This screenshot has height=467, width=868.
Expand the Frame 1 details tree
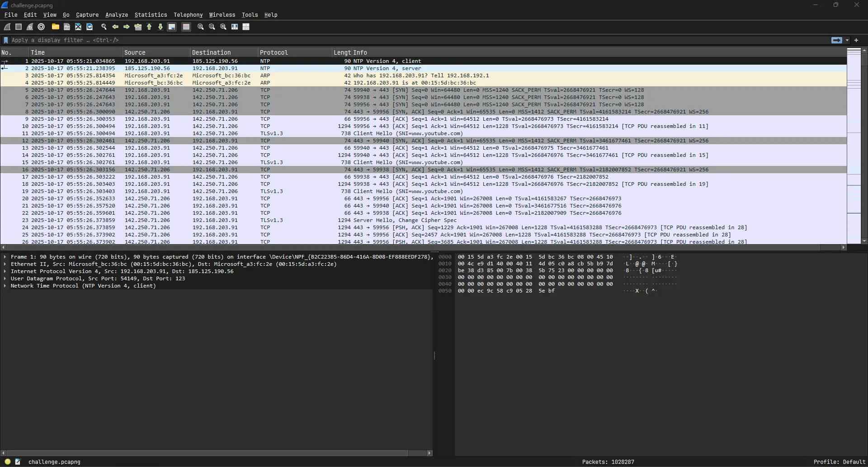(x=5, y=257)
